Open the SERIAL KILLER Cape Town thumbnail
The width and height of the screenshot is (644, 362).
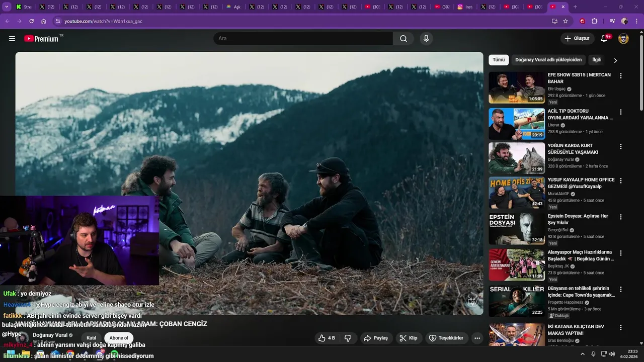pyautogui.click(x=517, y=301)
